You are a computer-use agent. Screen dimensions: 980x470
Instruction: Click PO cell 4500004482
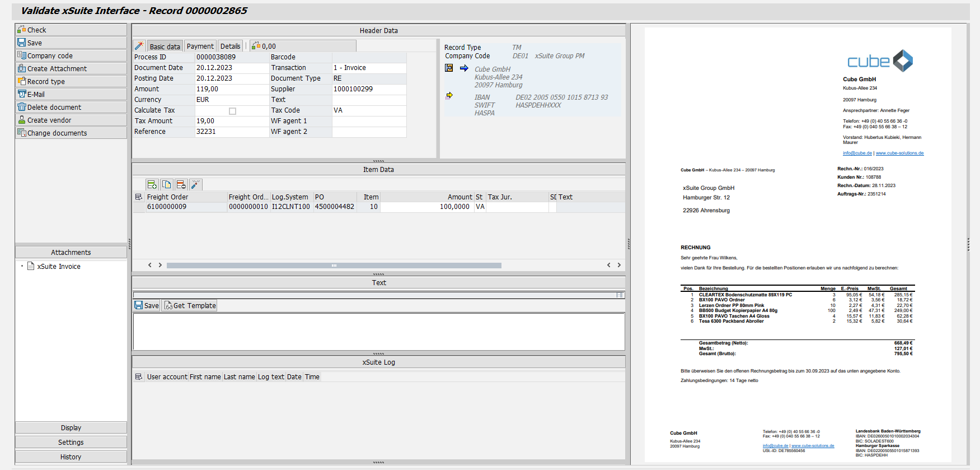click(335, 207)
